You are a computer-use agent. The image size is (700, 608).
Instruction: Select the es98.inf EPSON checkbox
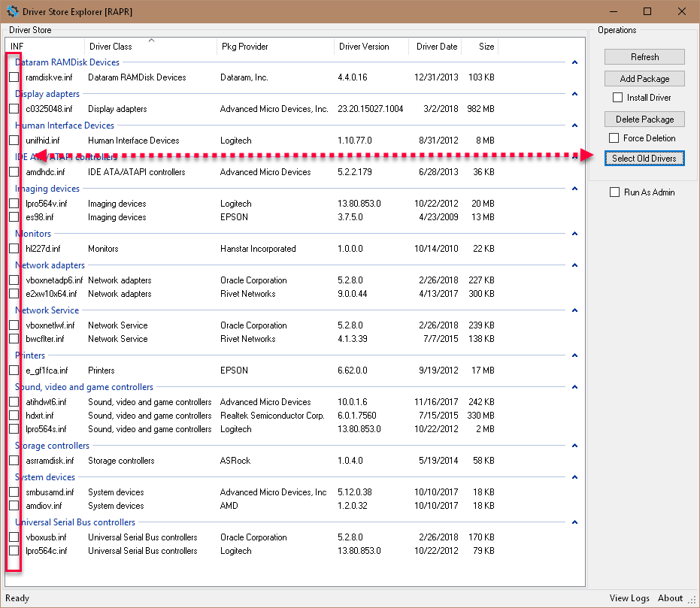point(14,216)
